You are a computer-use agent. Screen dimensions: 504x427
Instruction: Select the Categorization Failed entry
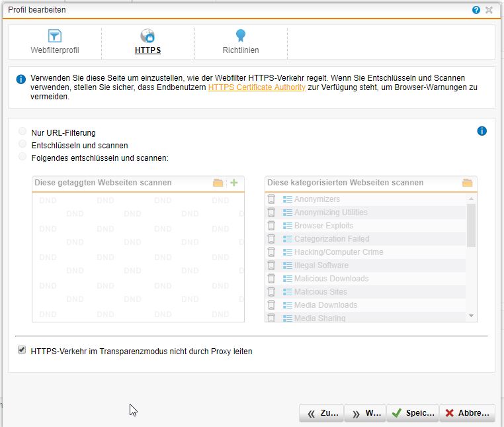332,239
